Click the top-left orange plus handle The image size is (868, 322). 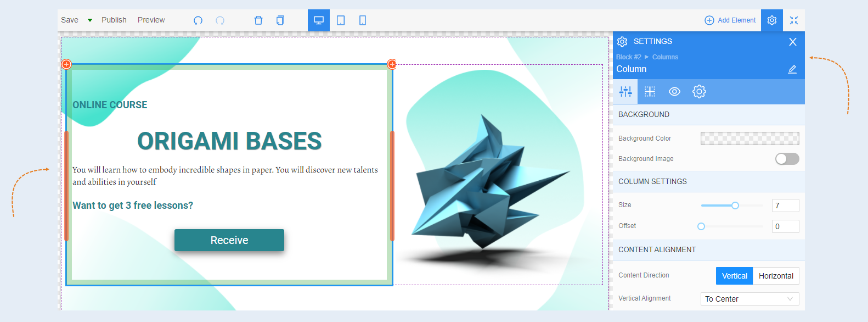coord(66,64)
